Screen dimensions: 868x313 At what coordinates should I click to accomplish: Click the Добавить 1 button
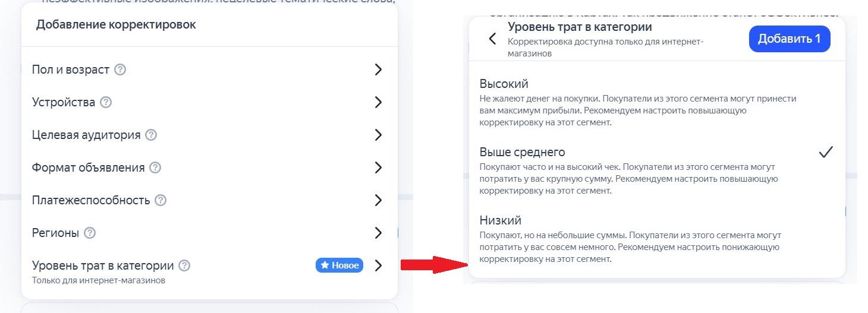(x=790, y=39)
